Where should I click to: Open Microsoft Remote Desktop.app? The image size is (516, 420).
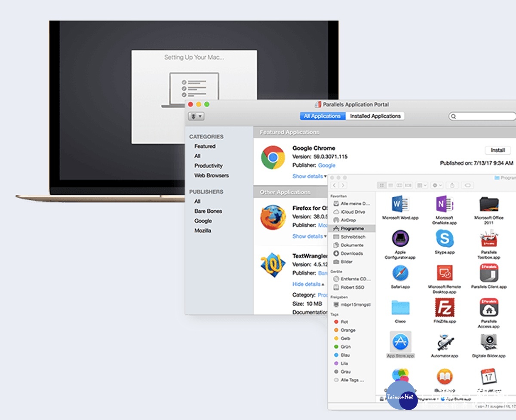click(x=444, y=273)
